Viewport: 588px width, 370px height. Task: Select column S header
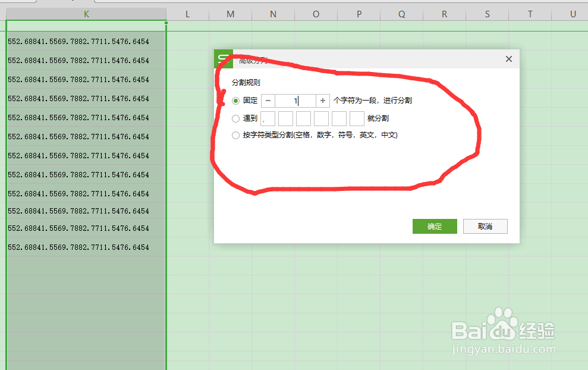487,14
